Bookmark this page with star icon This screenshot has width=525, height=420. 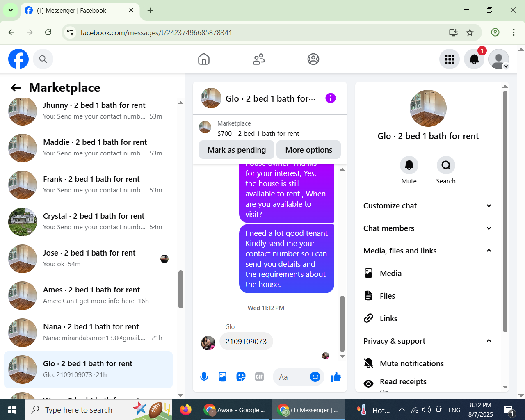click(x=470, y=32)
